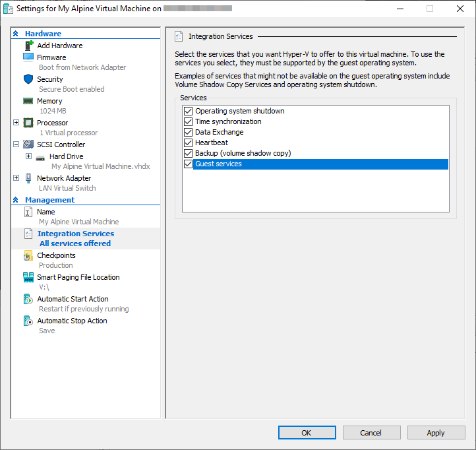Expand the Network Adapter node
This screenshot has height=450, width=476.
click(16, 178)
